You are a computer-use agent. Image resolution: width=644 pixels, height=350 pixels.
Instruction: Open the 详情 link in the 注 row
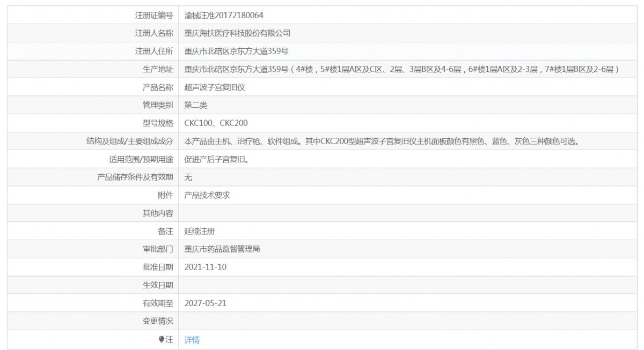192,339
